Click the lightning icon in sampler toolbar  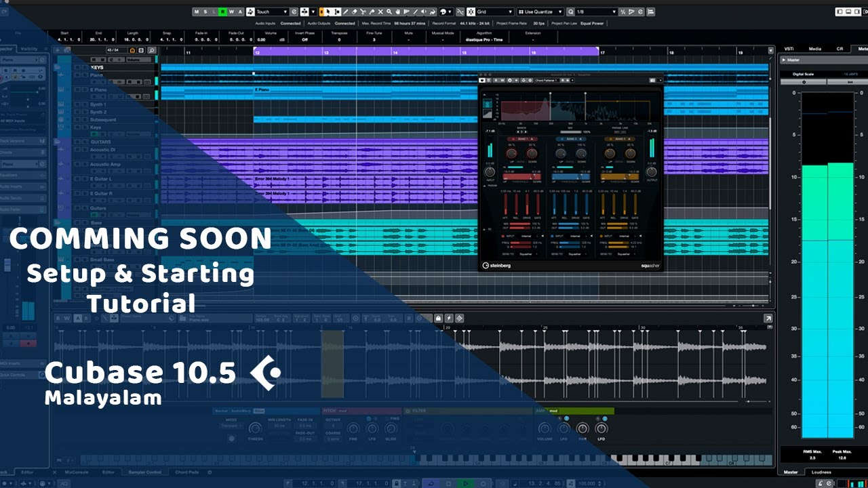point(449,318)
